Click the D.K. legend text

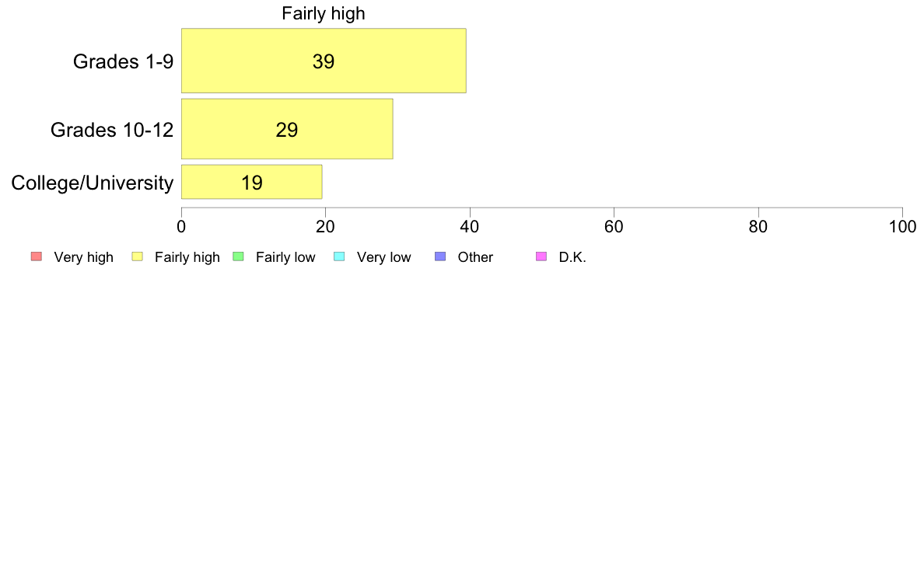point(572,257)
